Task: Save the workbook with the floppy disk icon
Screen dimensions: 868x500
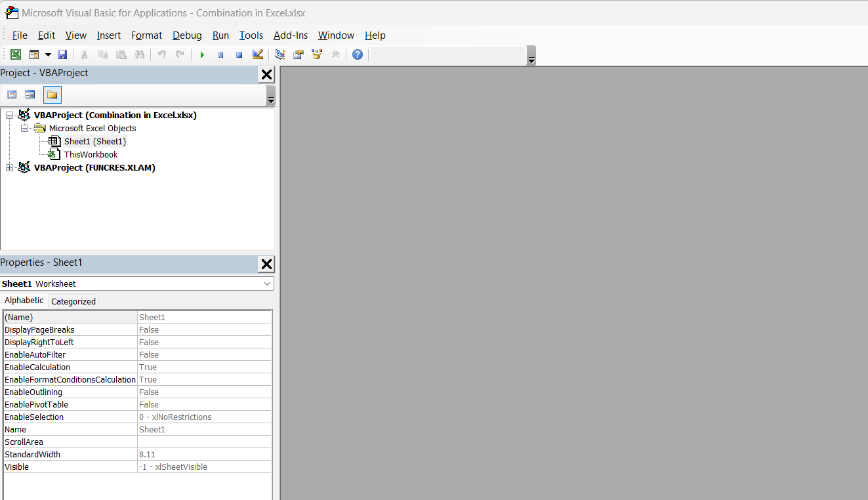Action: coord(62,54)
